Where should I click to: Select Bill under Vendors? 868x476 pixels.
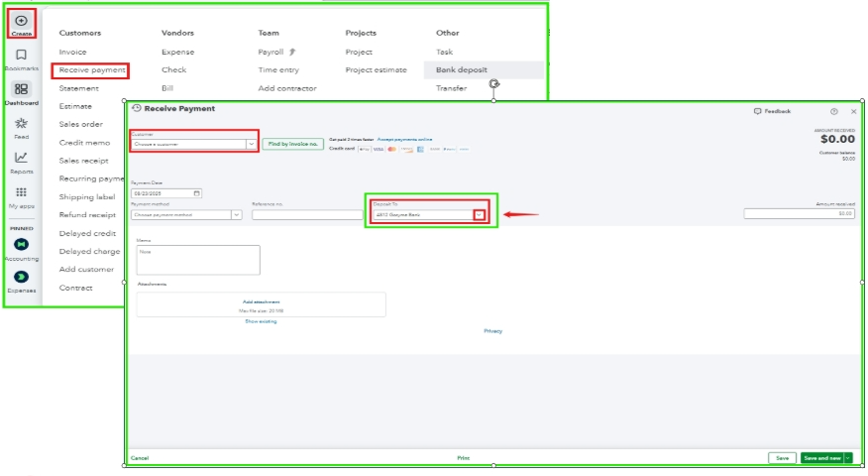[x=167, y=88]
